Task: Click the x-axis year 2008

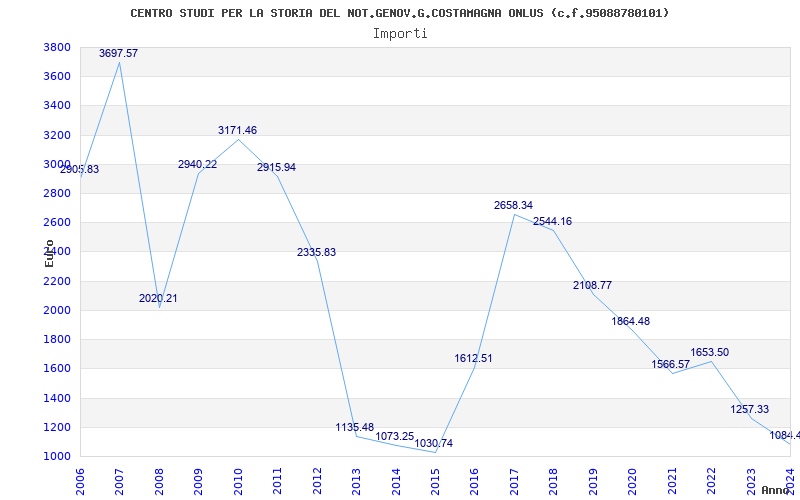Action: tap(159, 481)
